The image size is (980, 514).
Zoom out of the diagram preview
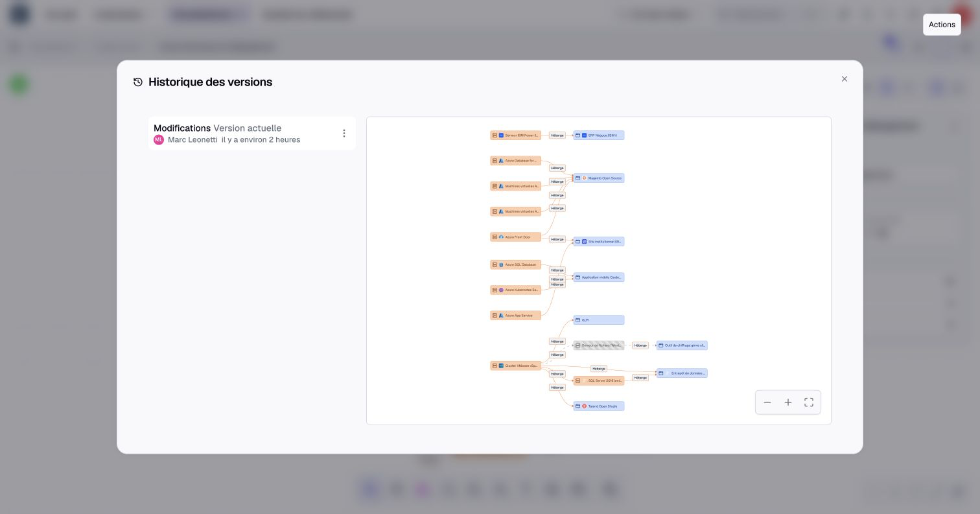click(767, 403)
